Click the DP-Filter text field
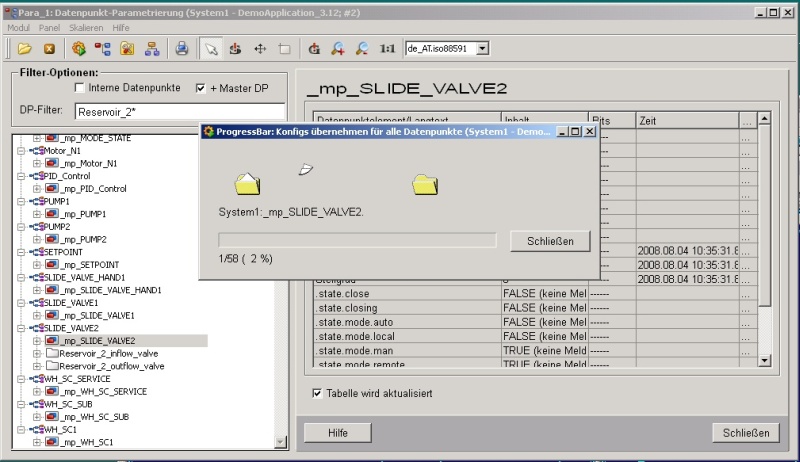Viewport: 800px width, 462px height. tap(178, 111)
